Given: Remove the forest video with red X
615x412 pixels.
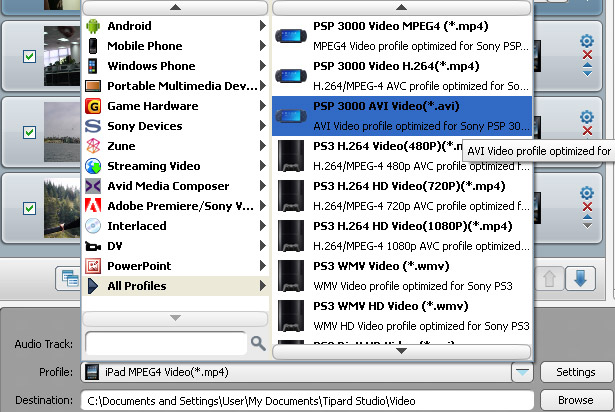Looking at the screenshot, I should point(587,207).
